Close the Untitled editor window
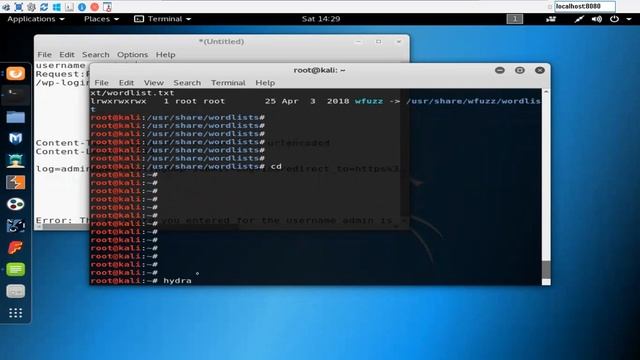The width and height of the screenshot is (640, 360). pyautogui.click(x=399, y=42)
